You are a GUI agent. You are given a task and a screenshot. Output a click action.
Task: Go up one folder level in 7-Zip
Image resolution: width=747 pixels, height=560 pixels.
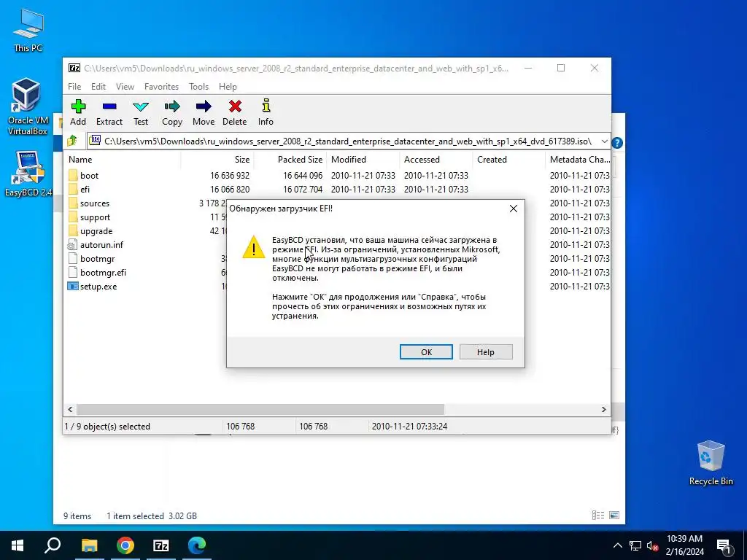click(x=72, y=141)
